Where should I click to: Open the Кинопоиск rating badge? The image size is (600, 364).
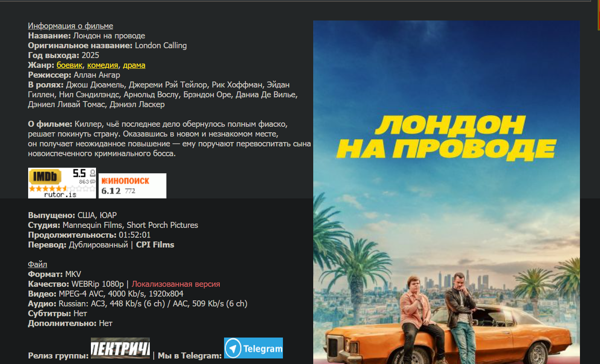point(132,186)
